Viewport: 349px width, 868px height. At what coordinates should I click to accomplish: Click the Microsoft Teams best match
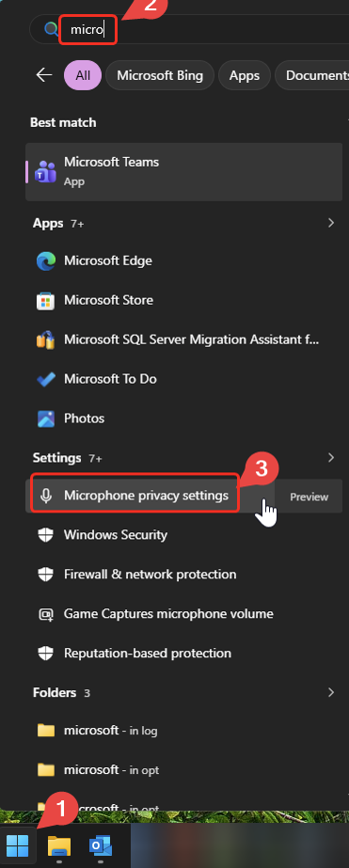182,171
